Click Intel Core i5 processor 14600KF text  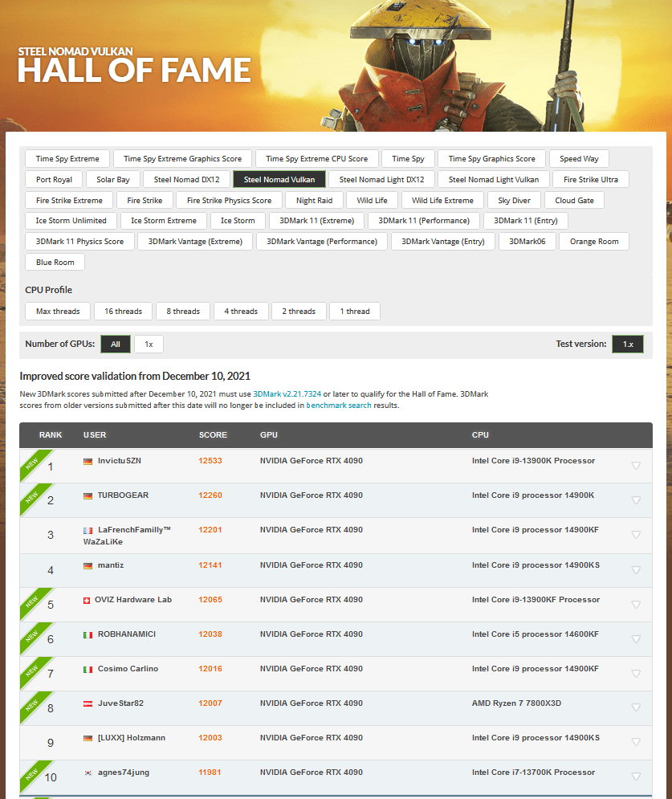535,634
